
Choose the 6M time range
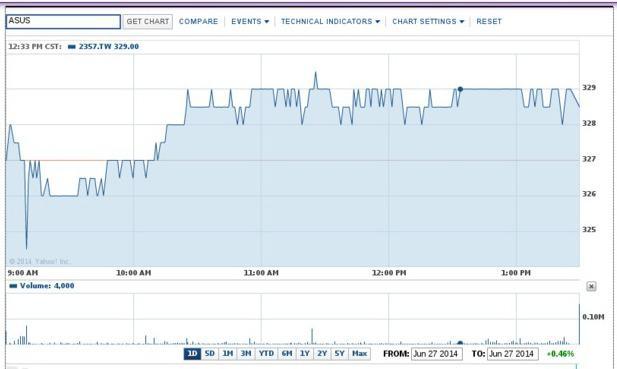(287, 354)
